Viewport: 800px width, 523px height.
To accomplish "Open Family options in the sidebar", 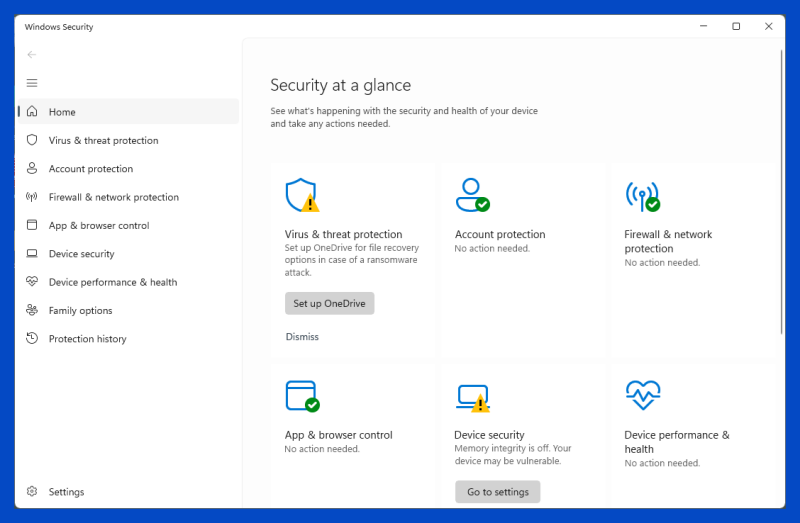I will 128,310.
